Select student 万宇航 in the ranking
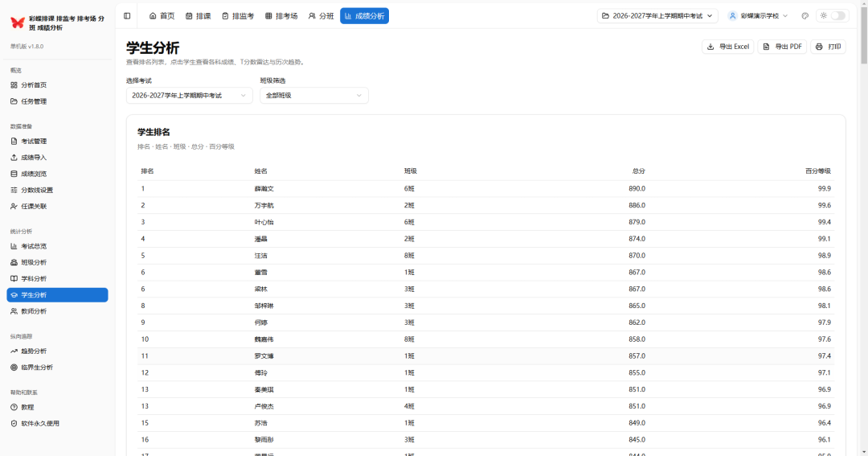868x456 pixels. tap(264, 206)
